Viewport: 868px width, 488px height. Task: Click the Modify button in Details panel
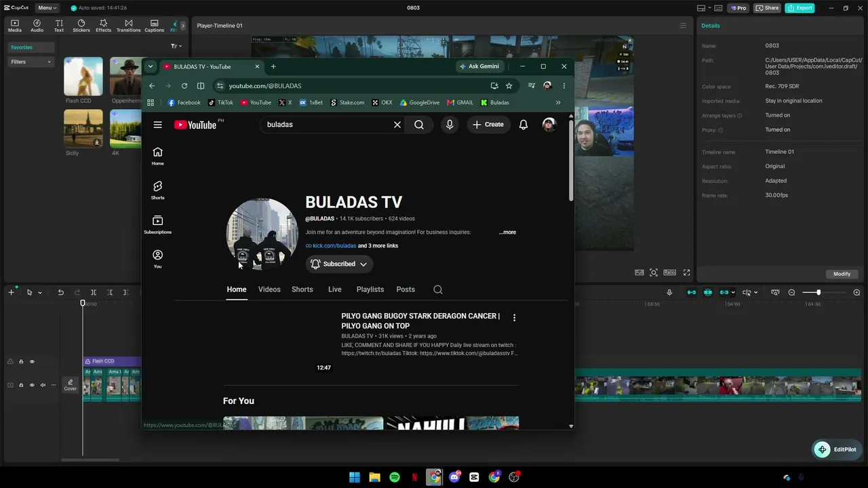tap(842, 274)
